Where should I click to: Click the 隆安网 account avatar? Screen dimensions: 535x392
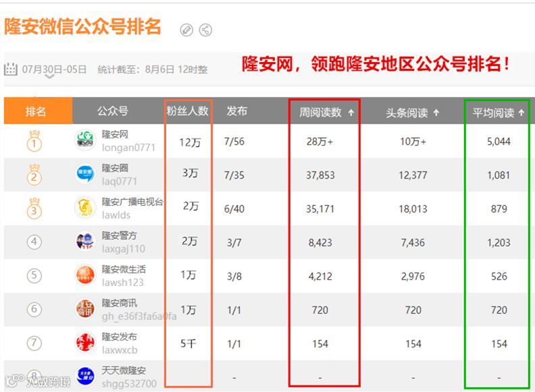tap(85, 140)
